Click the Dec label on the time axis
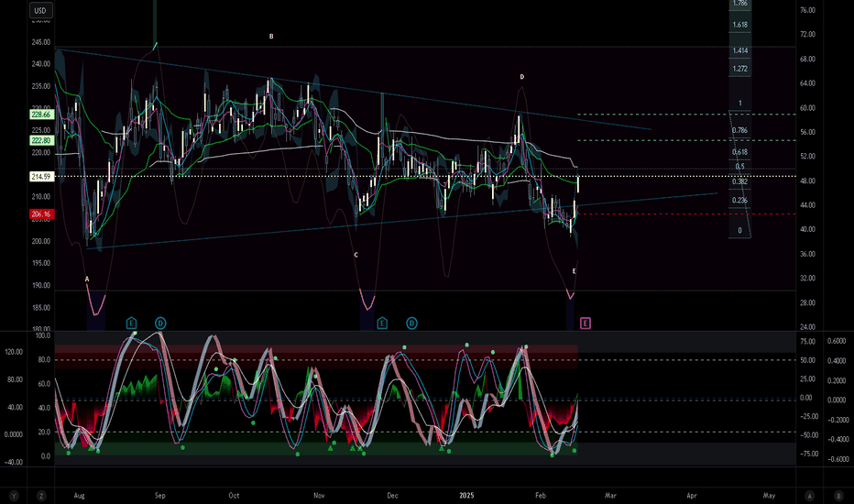The image size is (854, 504). [x=392, y=495]
